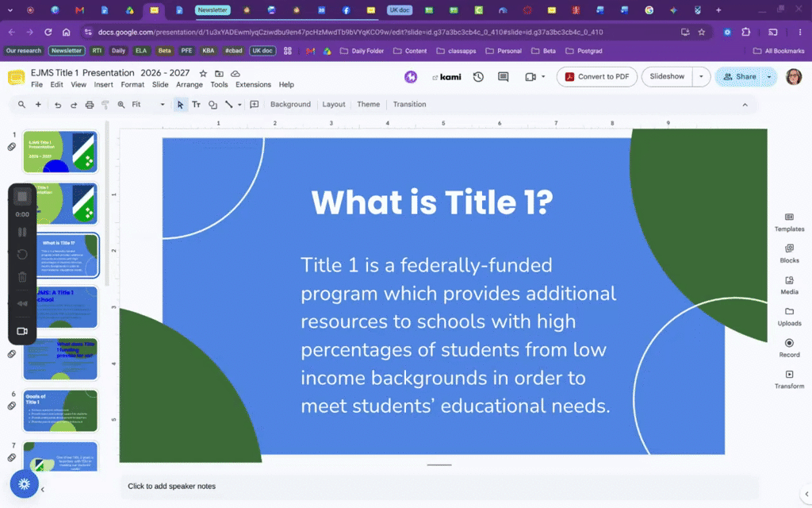Click the Convert to PDF button
The image size is (812, 508).
596,77
